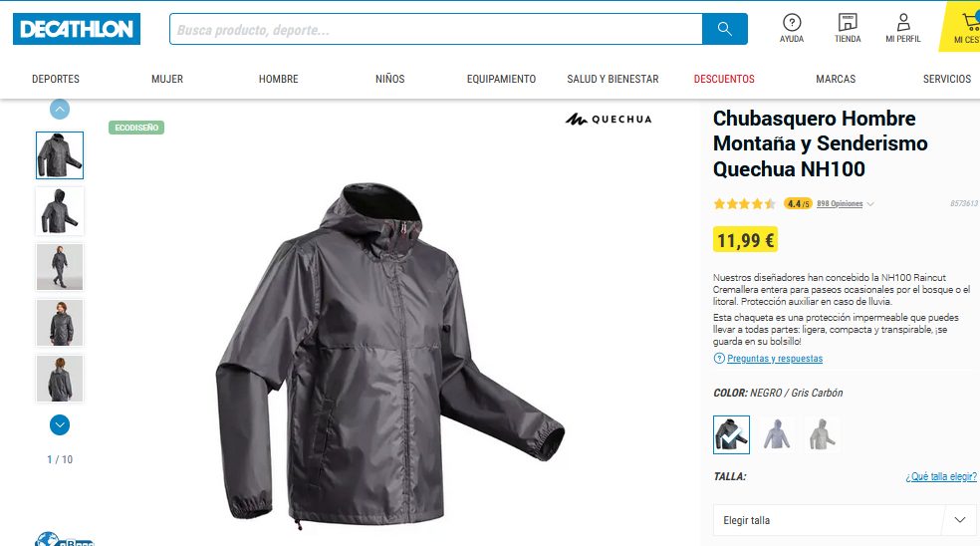Click the Decathlon logo
This screenshot has height=546, width=980.
(77, 29)
